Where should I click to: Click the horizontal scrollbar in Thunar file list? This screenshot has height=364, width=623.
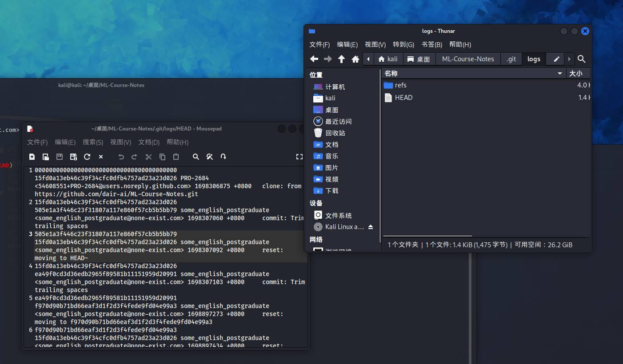click(427, 236)
